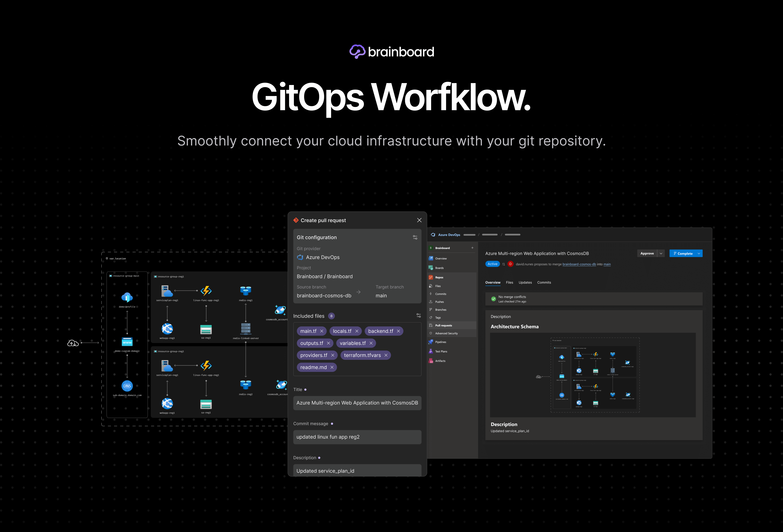
Task: Remove terraform.tfvars from included files
Action: (386, 355)
